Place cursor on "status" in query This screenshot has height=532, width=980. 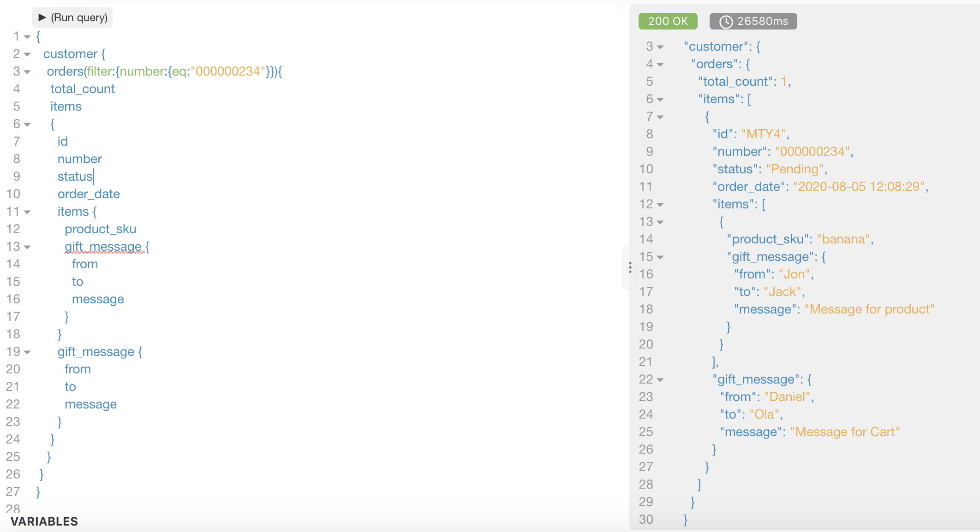pos(75,177)
